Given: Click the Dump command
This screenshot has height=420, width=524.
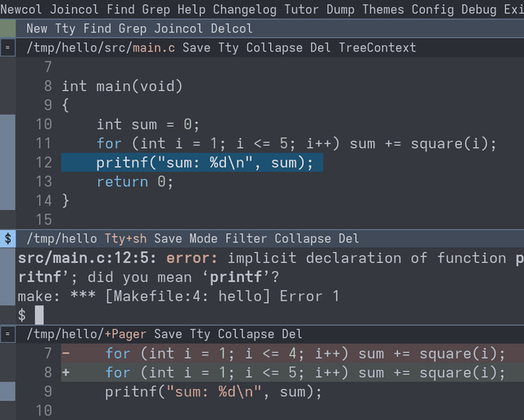Looking at the screenshot, I should 341,9.
